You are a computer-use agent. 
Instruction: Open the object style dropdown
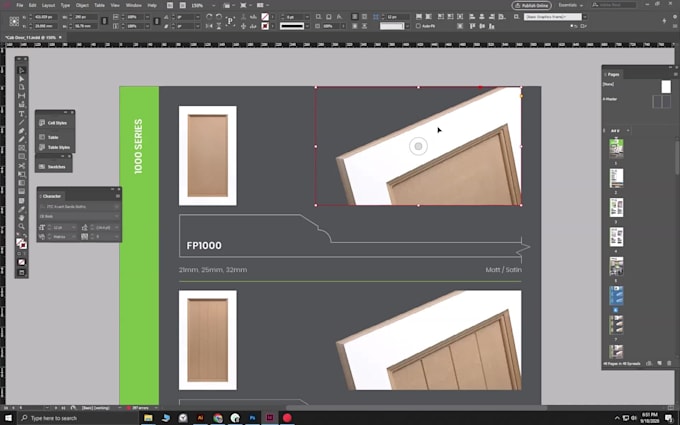coord(585,17)
